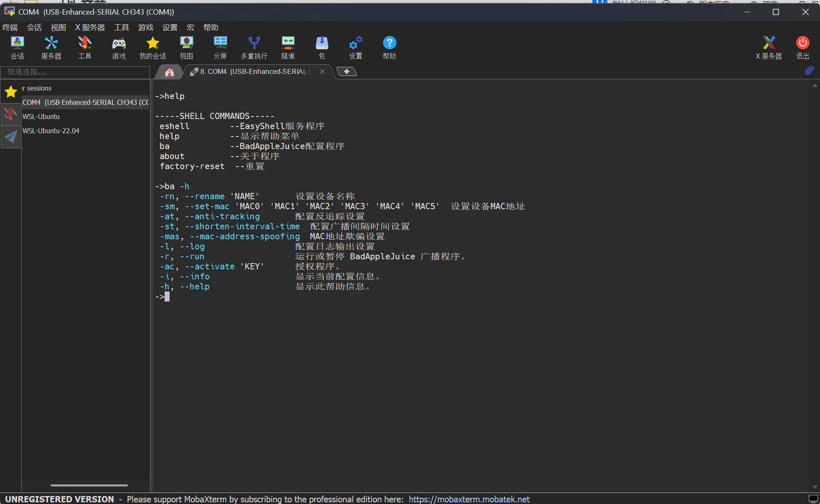Open the 终端 menu
Viewport: 820px width, 504px height.
coord(10,28)
